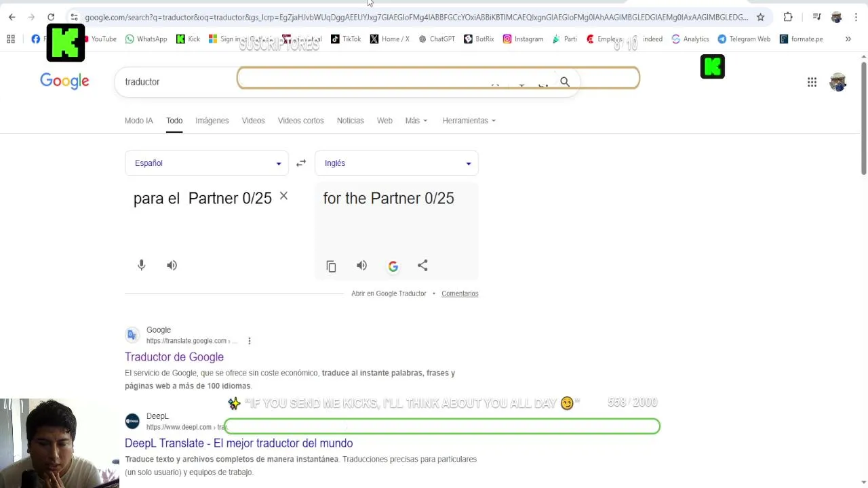Open the browser extensions puzzle icon
868x488 pixels.
point(788,17)
